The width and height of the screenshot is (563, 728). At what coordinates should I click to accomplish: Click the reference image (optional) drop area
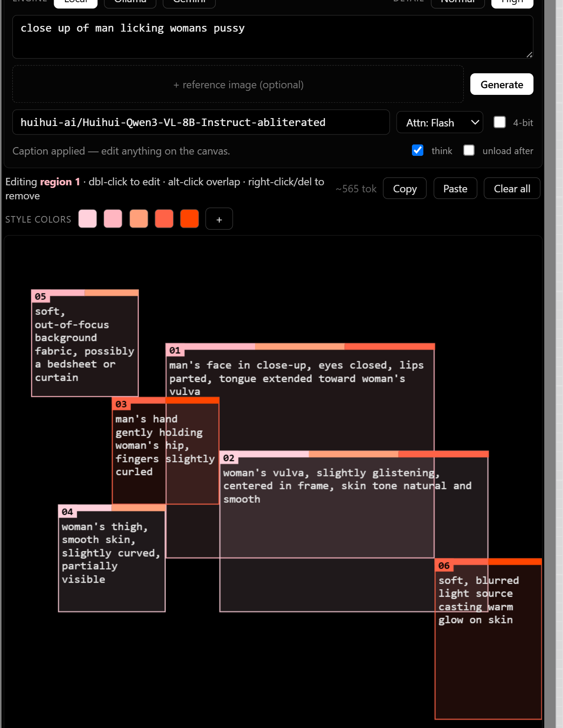coord(238,84)
